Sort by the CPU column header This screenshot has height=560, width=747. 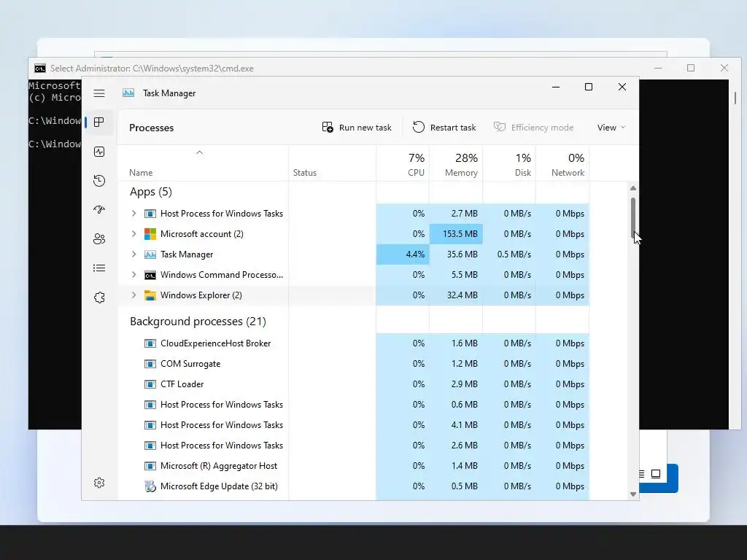click(x=403, y=164)
